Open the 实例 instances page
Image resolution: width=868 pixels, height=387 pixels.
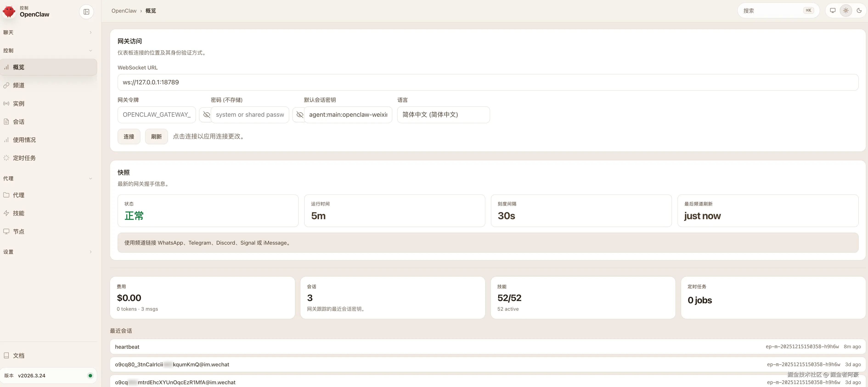click(x=19, y=104)
